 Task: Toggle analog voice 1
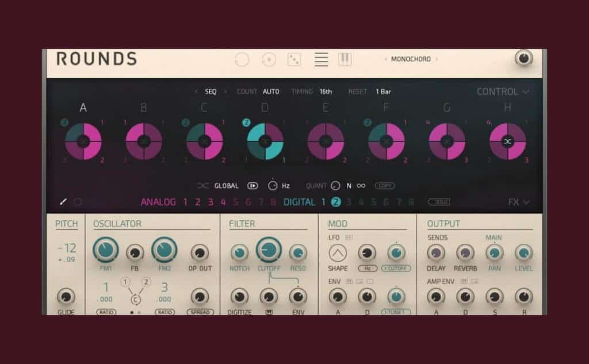pyautogui.click(x=185, y=202)
